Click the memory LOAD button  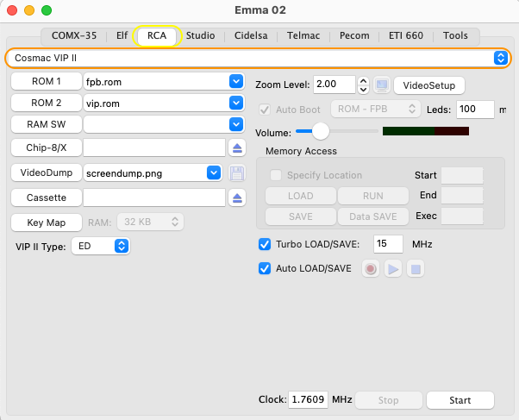(301, 196)
